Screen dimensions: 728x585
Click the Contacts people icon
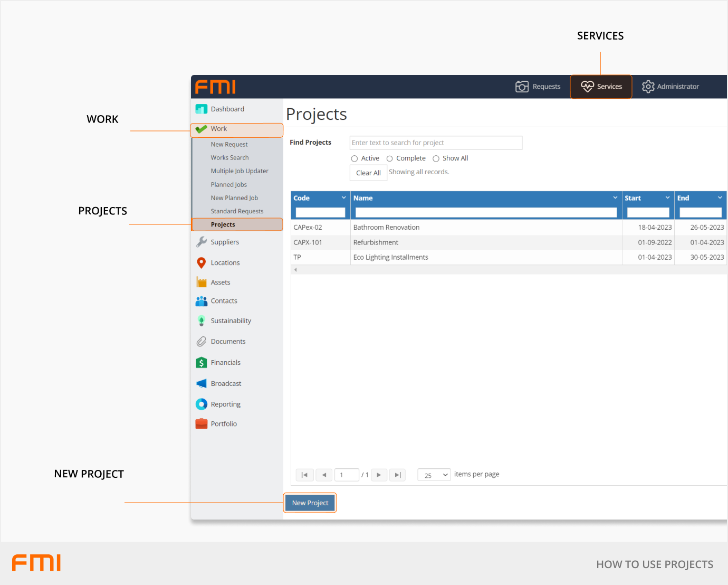201,301
